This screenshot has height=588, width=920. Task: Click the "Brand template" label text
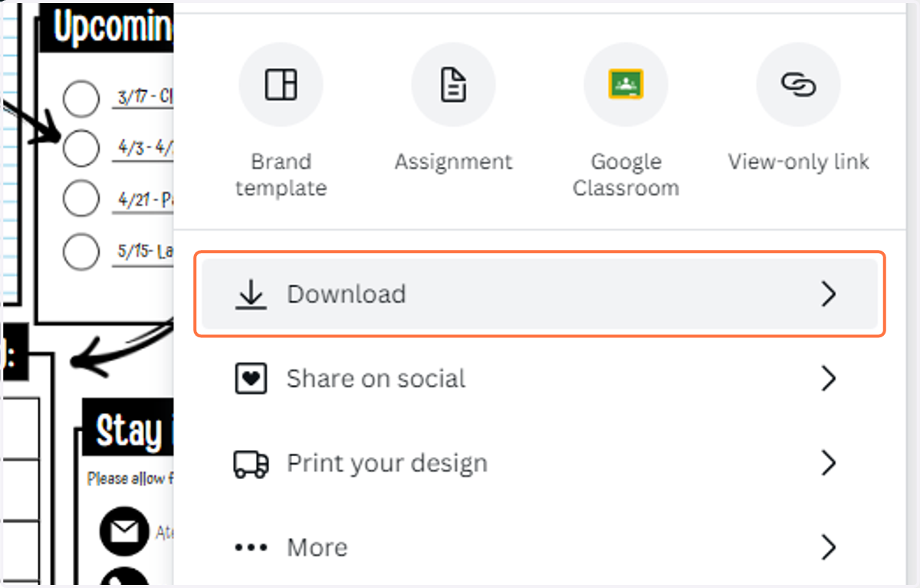(x=281, y=175)
